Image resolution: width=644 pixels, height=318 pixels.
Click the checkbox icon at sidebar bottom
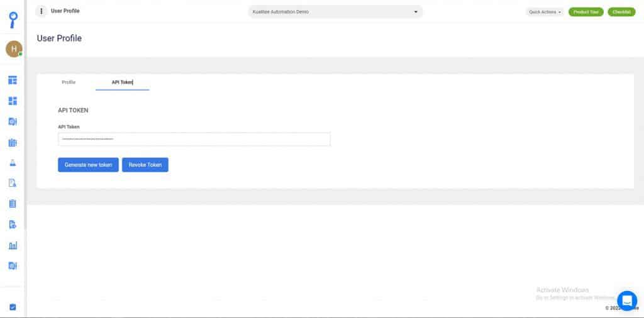tap(13, 307)
